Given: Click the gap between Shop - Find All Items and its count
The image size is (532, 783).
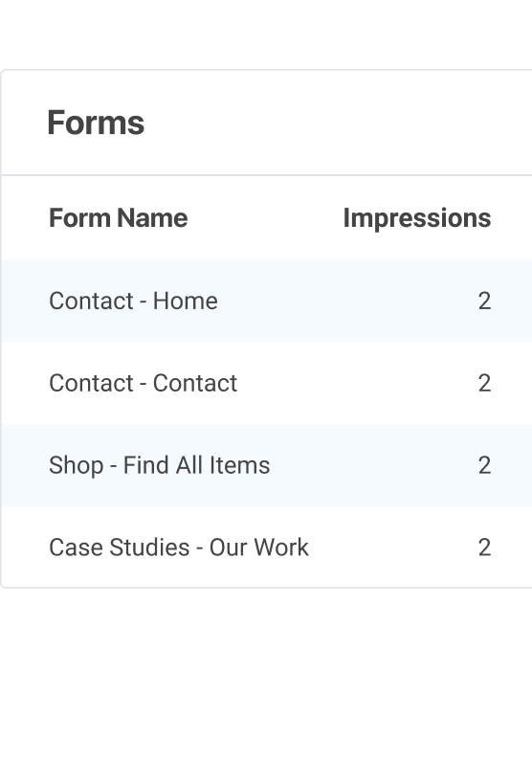Looking at the screenshot, I should tap(374, 465).
